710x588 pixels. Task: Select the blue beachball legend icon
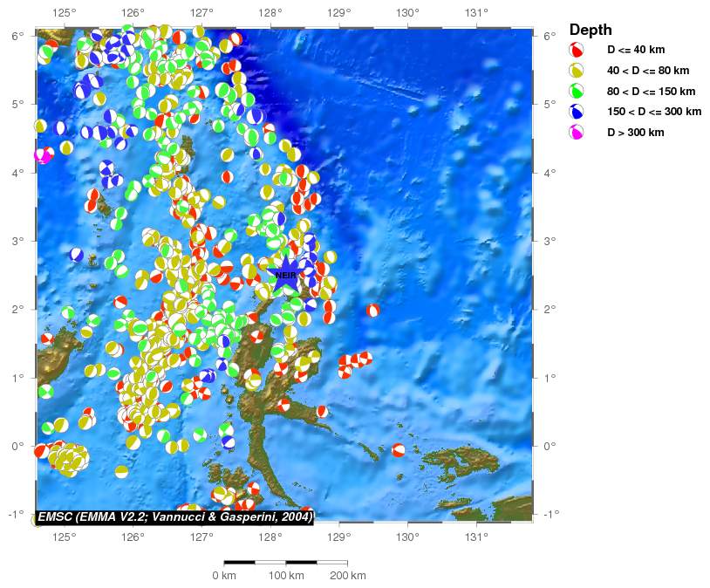click(x=577, y=112)
